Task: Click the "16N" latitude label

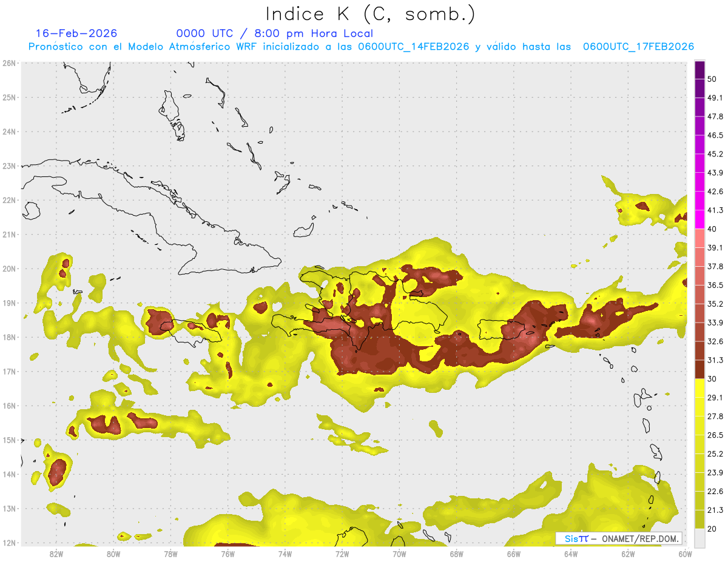Action: point(8,406)
